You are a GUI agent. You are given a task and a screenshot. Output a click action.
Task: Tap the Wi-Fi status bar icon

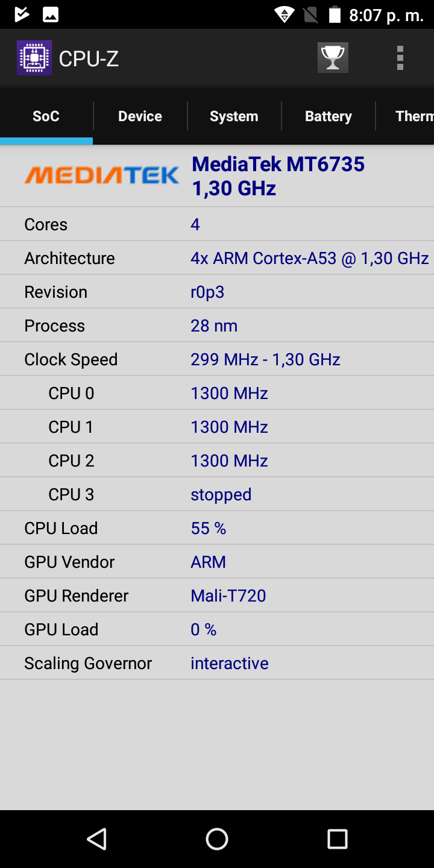285,14
